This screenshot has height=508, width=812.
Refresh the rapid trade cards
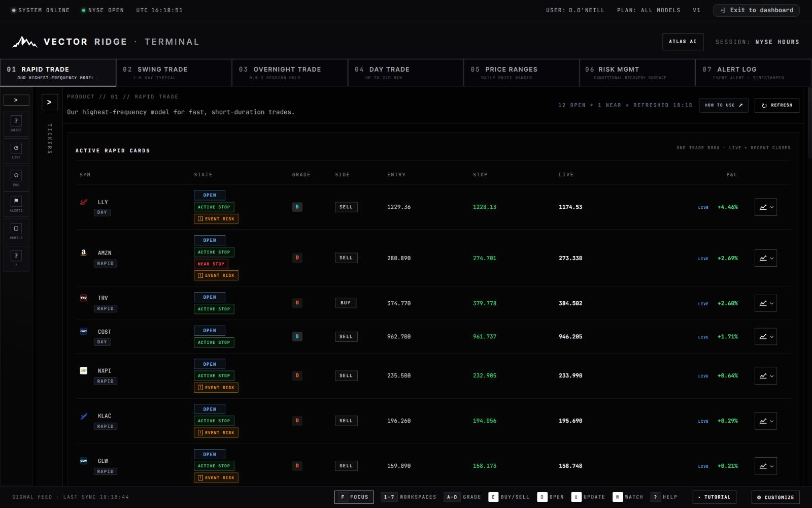(x=777, y=105)
